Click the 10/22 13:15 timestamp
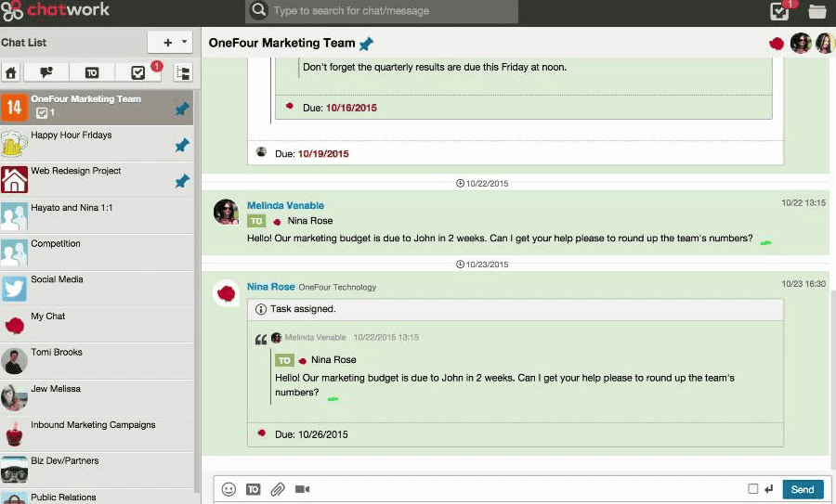 803,203
